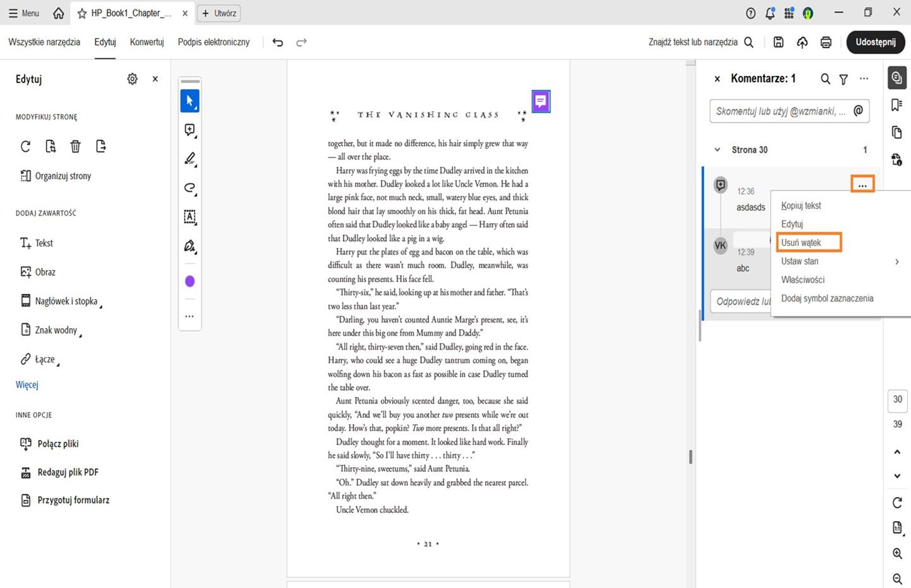Open Redaguj plik PDF

[59, 472]
